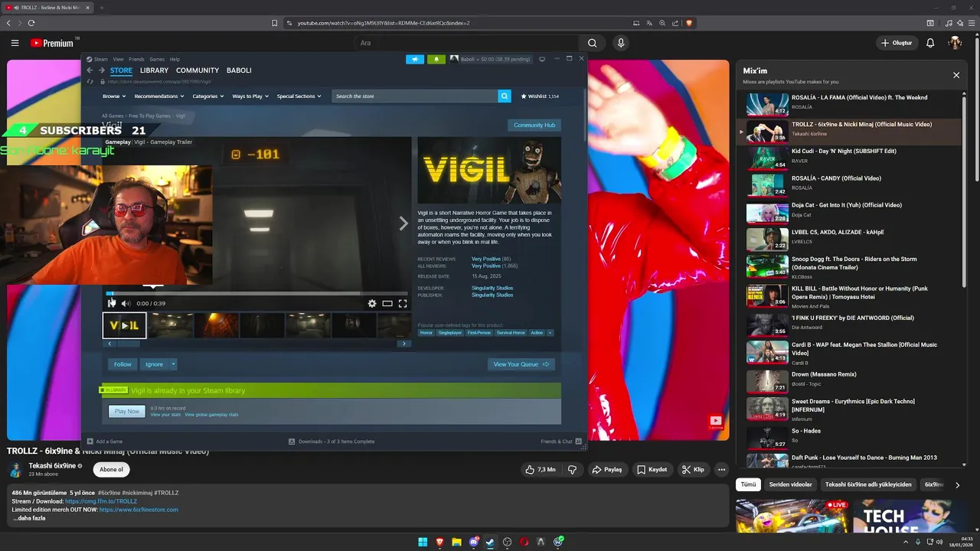This screenshot has width=980, height=551.
Task: Expand description with ...daha fazla
Action: (x=29, y=518)
